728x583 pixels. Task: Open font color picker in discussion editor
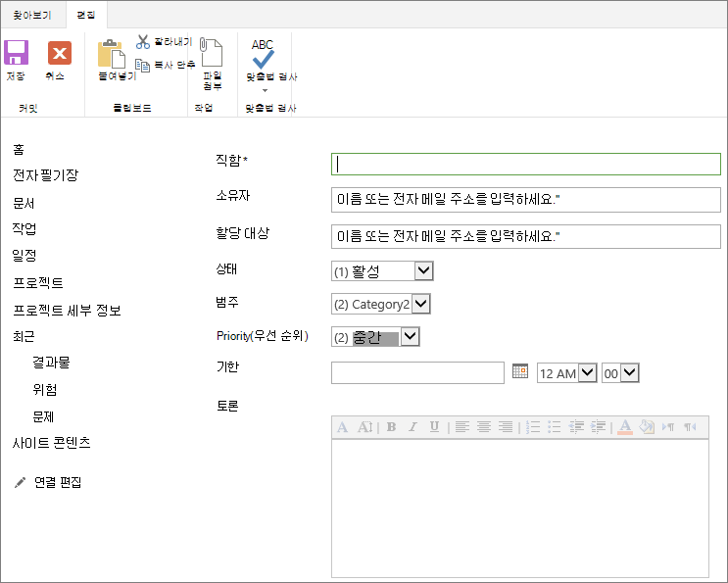(625, 427)
